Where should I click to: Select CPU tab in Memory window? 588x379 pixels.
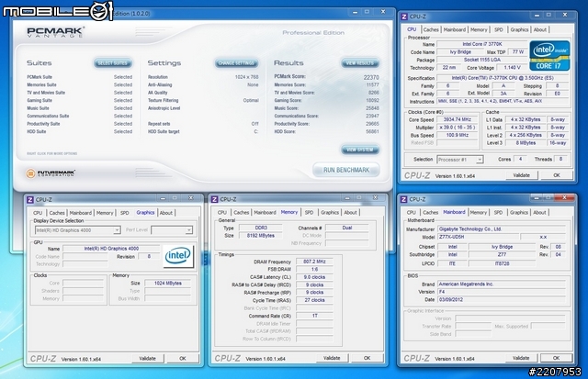click(222, 212)
